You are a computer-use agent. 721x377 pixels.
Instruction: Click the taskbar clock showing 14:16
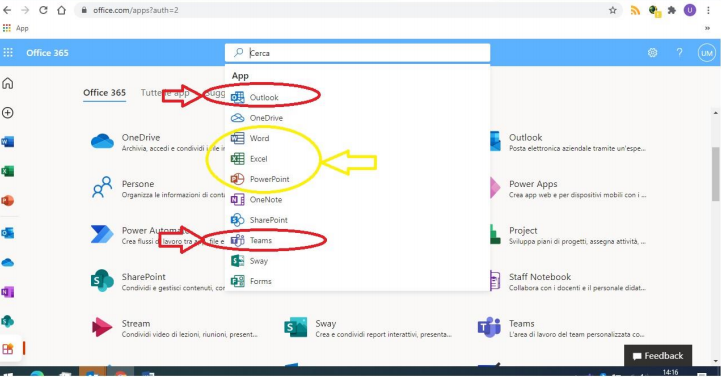(x=670, y=372)
